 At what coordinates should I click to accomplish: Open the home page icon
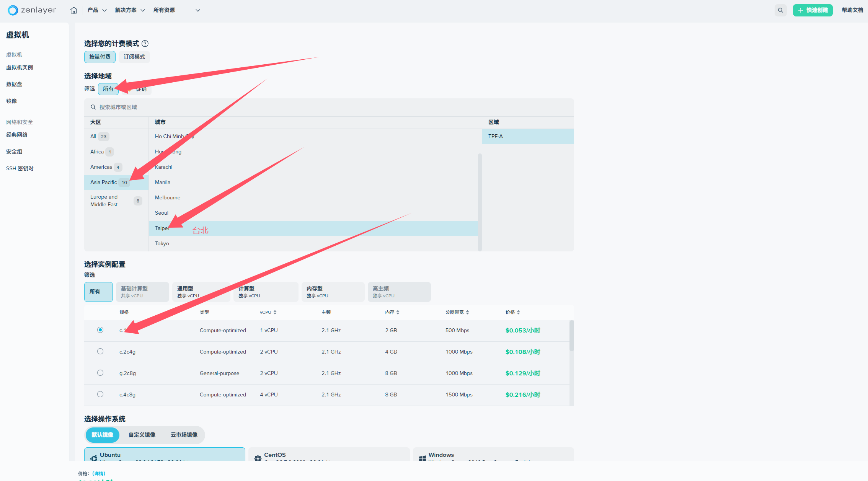[74, 10]
